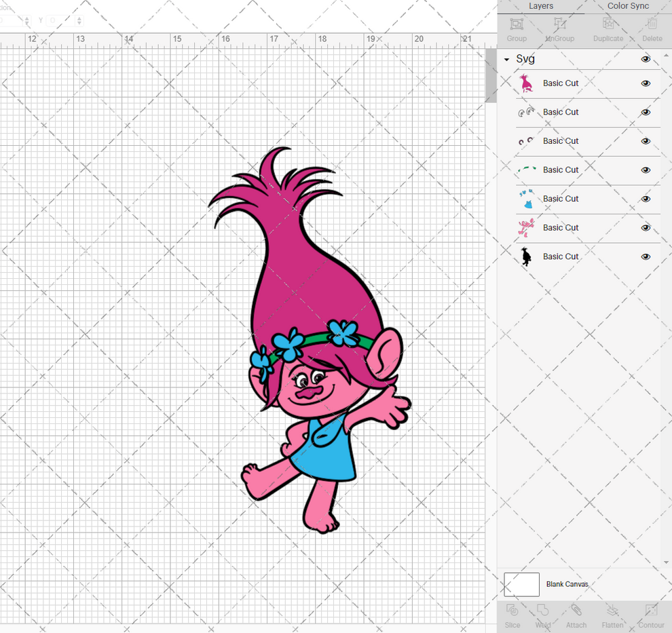This screenshot has height=633, width=672.
Task: Select the Attach tool
Action: pos(576,615)
